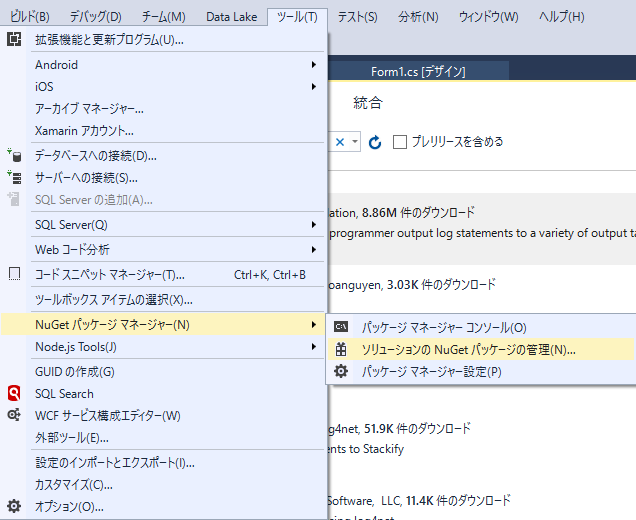Click the WCF service configuration editor icon
The image size is (636, 520).
click(x=14, y=415)
